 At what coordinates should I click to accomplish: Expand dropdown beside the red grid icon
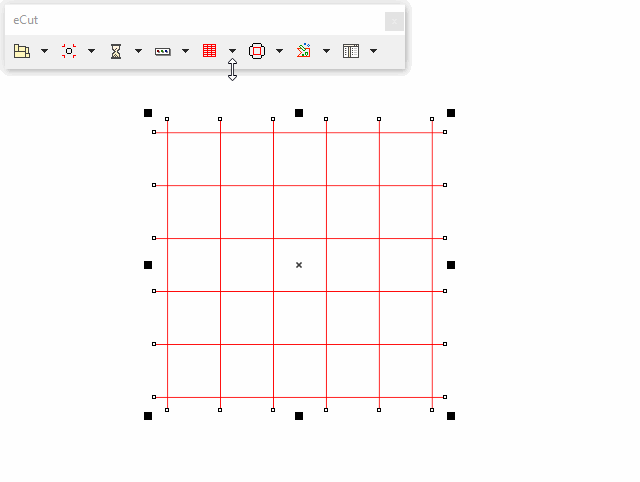(x=232, y=51)
